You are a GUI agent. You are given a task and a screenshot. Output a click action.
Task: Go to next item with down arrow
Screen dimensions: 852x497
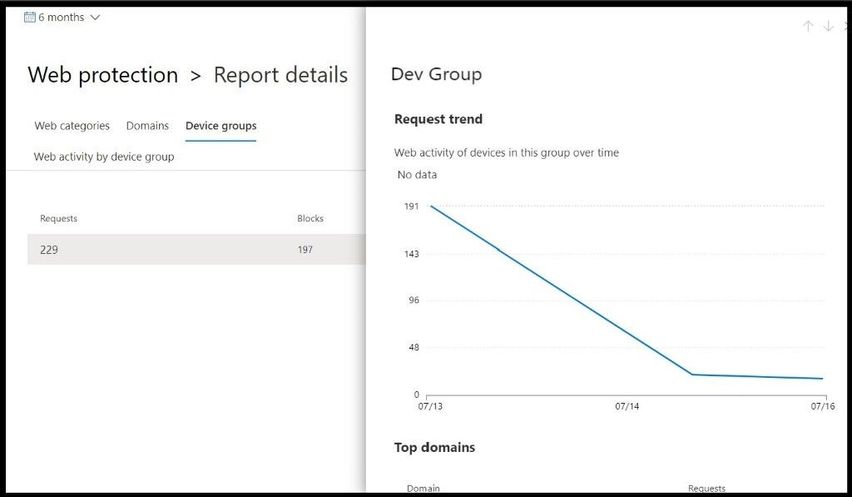pyautogui.click(x=828, y=26)
